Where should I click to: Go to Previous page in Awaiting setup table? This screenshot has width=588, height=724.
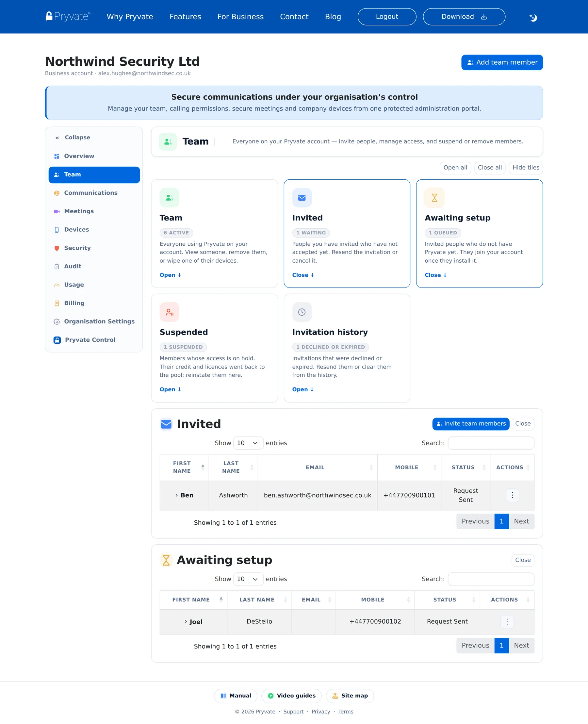(x=475, y=645)
